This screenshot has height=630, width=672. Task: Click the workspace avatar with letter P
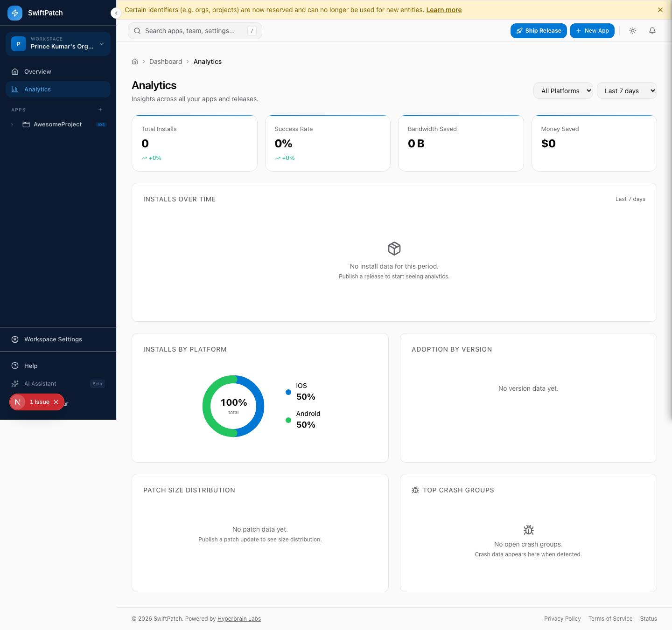(x=18, y=43)
